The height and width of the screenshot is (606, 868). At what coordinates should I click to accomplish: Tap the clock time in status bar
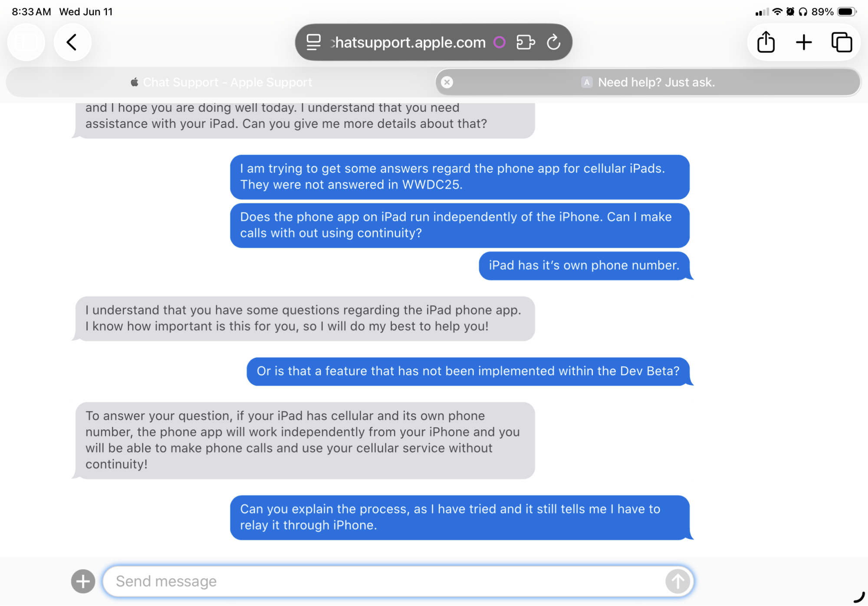[31, 12]
